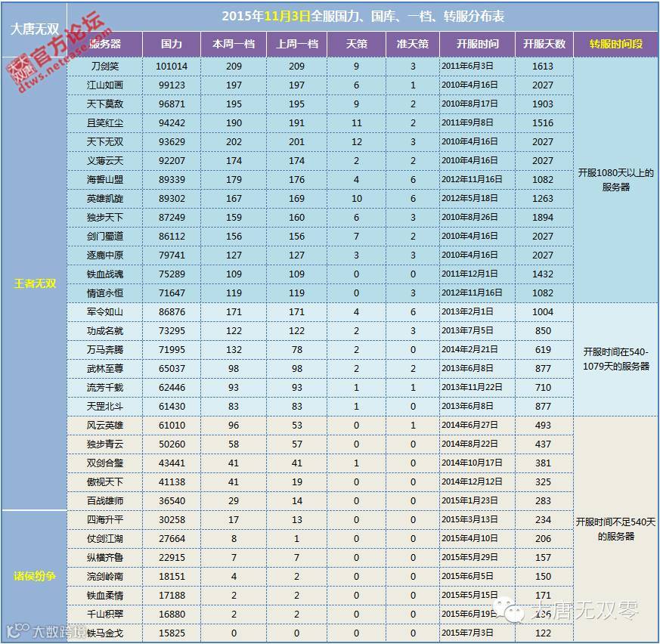The width and height of the screenshot is (660, 644).
Task: Click opening date 2012年5月18日
Action: pos(469,198)
